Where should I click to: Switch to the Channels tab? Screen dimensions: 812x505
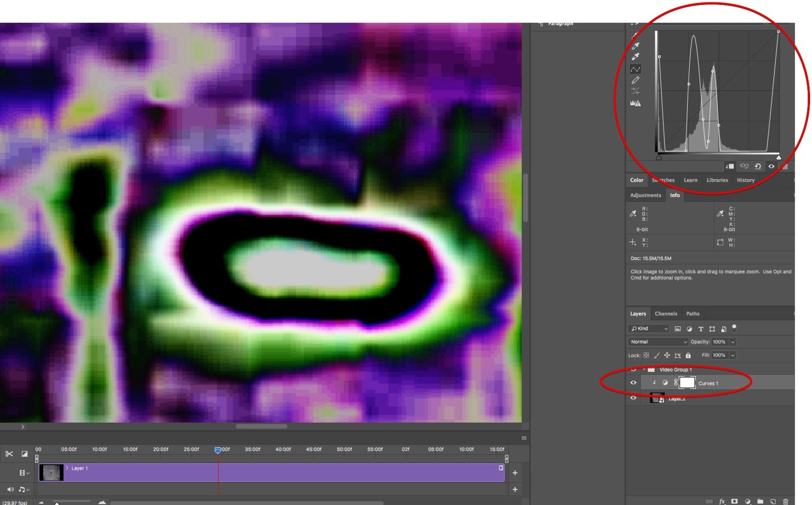click(x=666, y=314)
